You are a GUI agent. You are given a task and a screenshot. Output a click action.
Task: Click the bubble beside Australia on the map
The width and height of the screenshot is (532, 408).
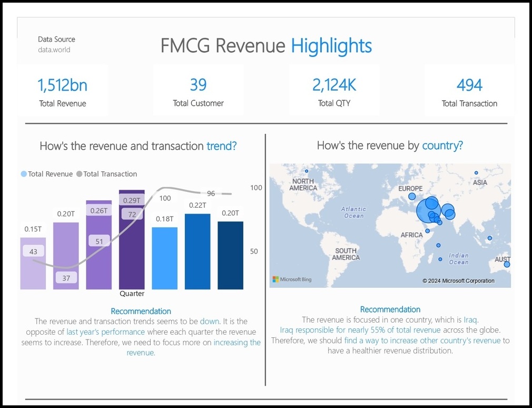pos(507,264)
